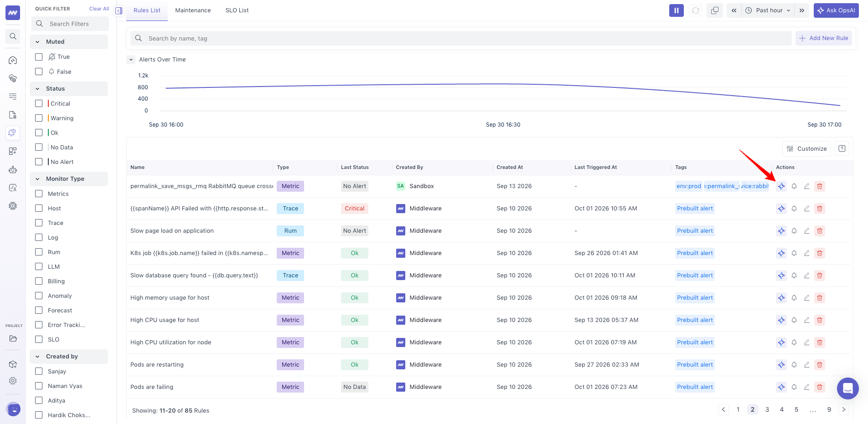Open the alerts section in left navigation

tap(13, 133)
